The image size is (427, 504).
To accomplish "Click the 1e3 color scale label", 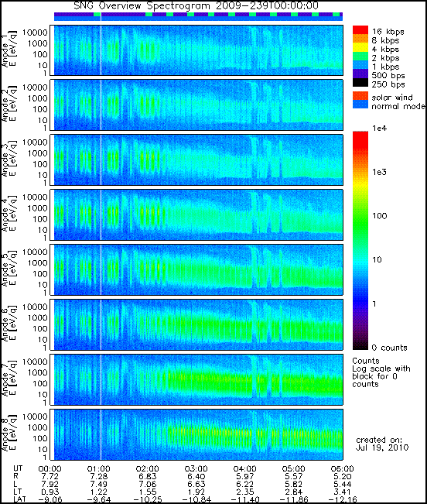I will tap(380, 173).
